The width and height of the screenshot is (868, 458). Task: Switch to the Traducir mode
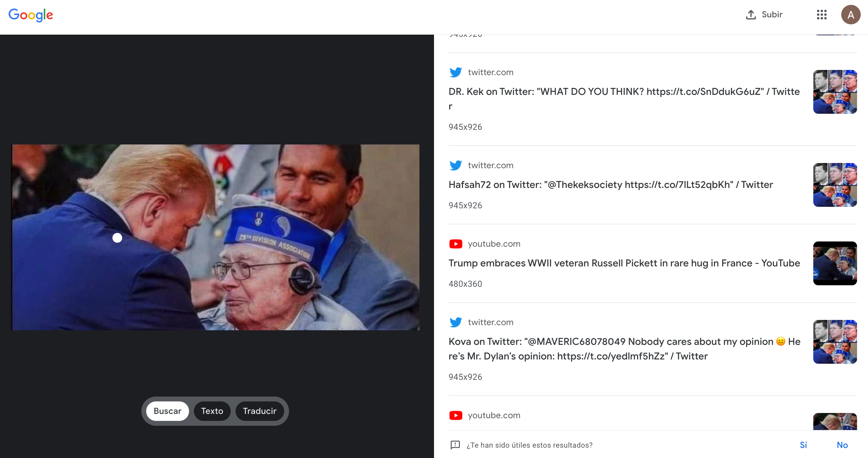tap(260, 411)
